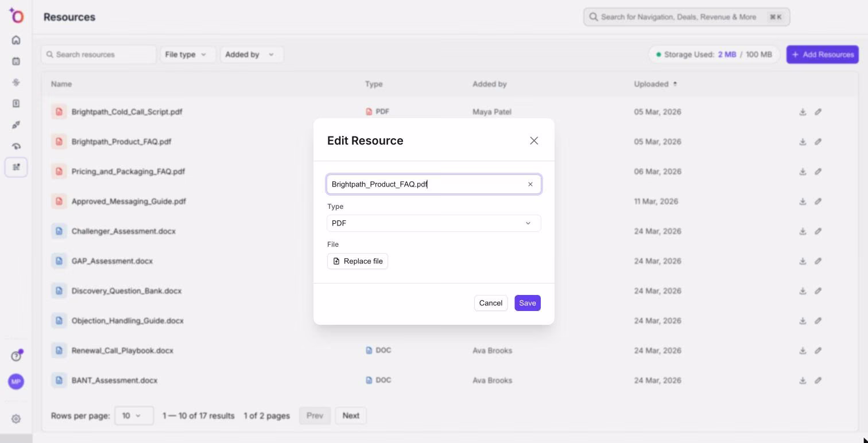Image resolution: width=868 pixels, height=443 pixels.
Task: Open the calendar icon in sidebar
Action: [16, 61]
